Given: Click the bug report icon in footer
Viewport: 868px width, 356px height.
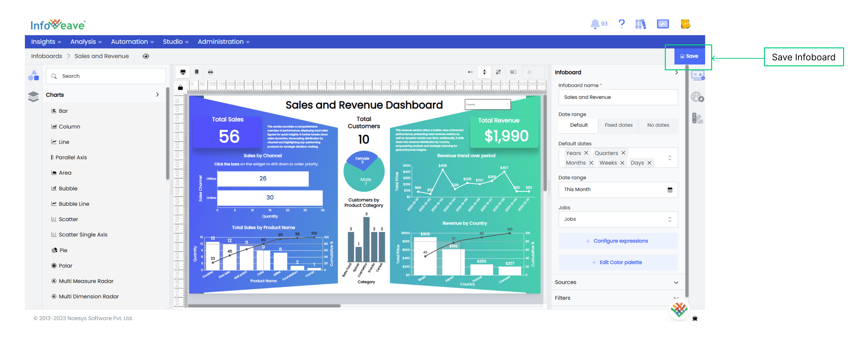Looking at the screenshot, I should (x=695, y=318).
